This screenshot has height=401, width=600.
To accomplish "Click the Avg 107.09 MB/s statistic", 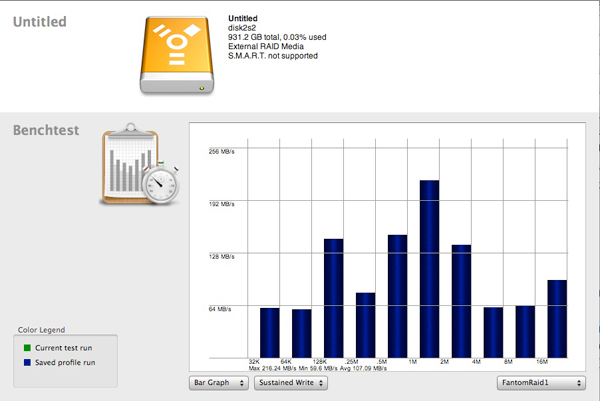I will 364,368.
